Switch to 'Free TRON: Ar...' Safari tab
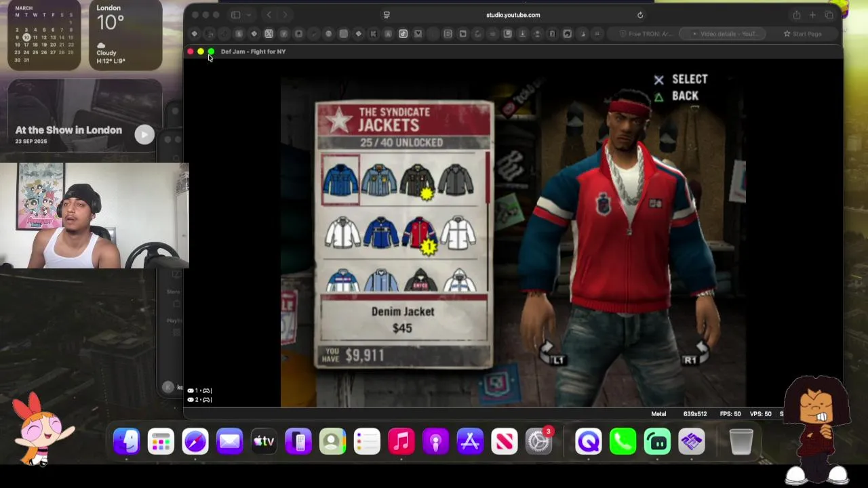This screenshot has height=488, width=868. tap(646, 34)
